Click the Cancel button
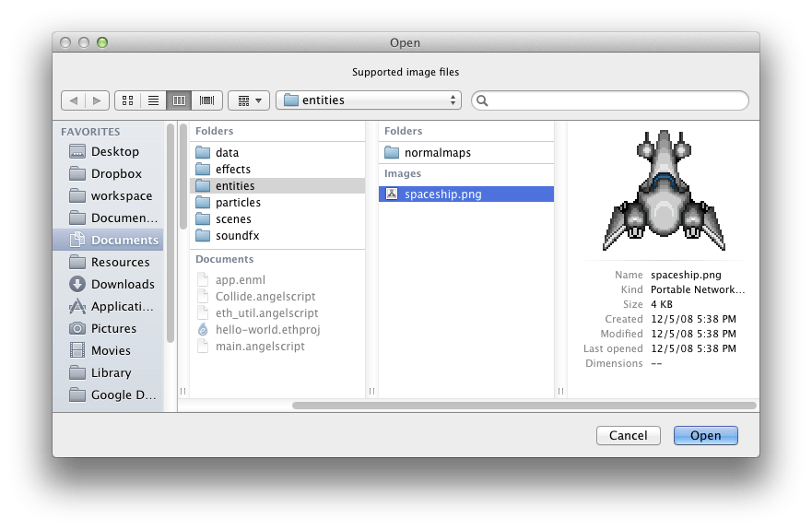Viewport: 812px width, 530px height. click(628, 435)
